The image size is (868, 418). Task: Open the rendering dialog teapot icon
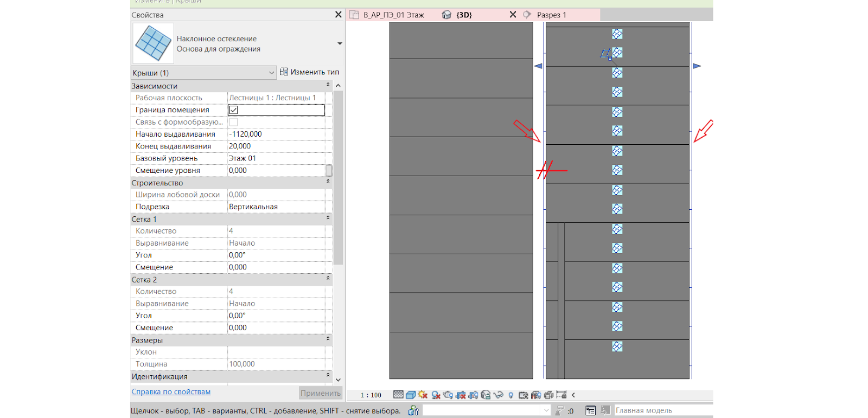point(448,395)
